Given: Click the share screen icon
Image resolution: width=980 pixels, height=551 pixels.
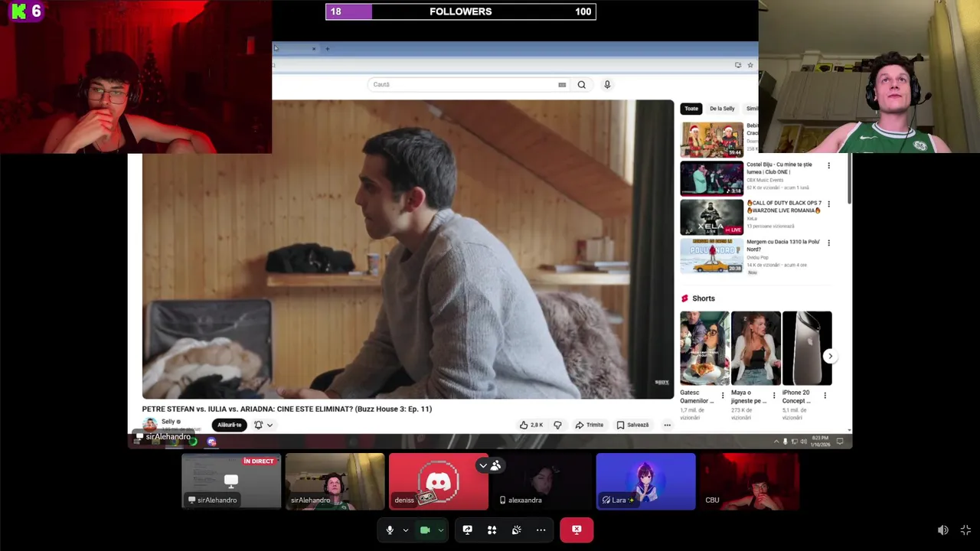Looking at the screenshot, I should point(468,530).
